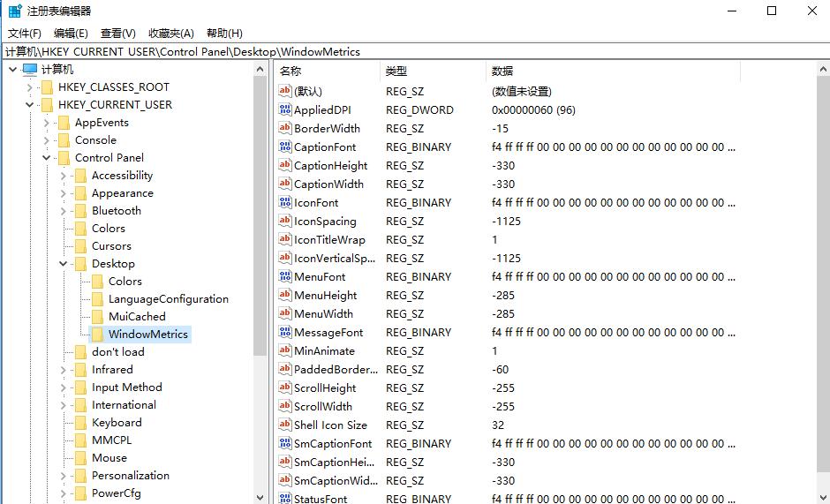Select the LanguageConfiguration key
This screenshot has height=504, width=830.
tap(169, 299)
